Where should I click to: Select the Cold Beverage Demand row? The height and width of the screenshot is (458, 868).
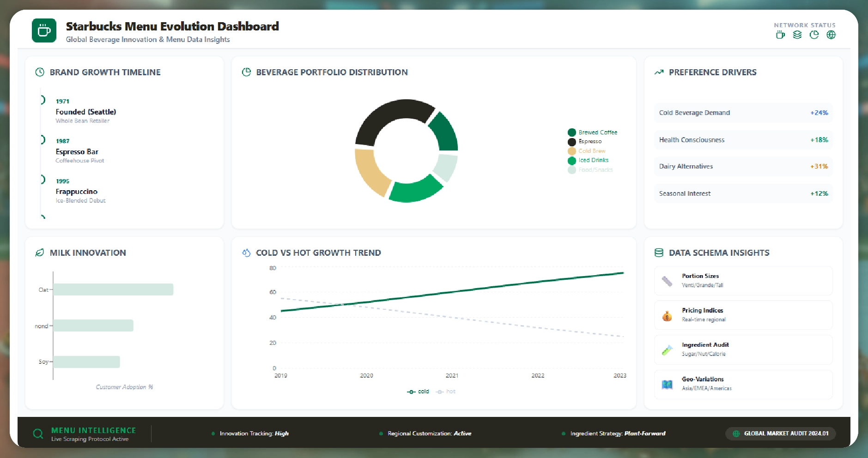743,113
